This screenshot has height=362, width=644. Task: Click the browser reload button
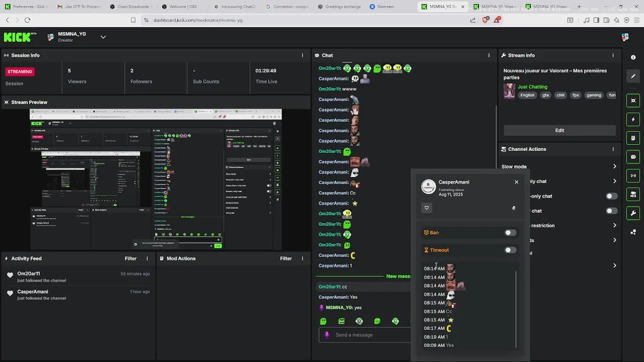[x=27, y=20]
